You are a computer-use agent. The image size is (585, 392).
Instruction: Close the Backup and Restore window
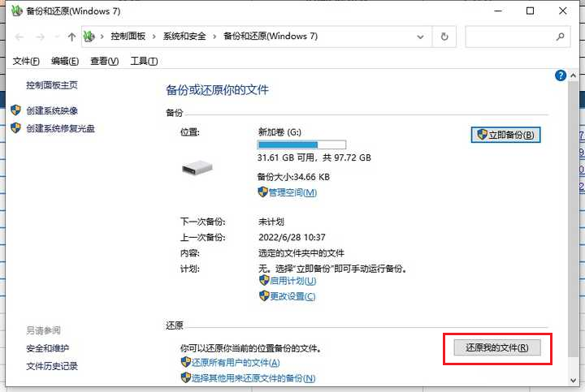(x=562, y=11)
